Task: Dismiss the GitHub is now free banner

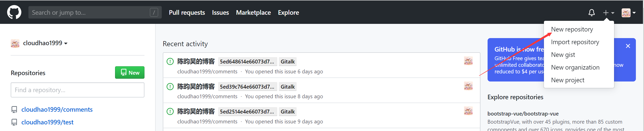Action: pyautogui.click(x=628, y=46)
